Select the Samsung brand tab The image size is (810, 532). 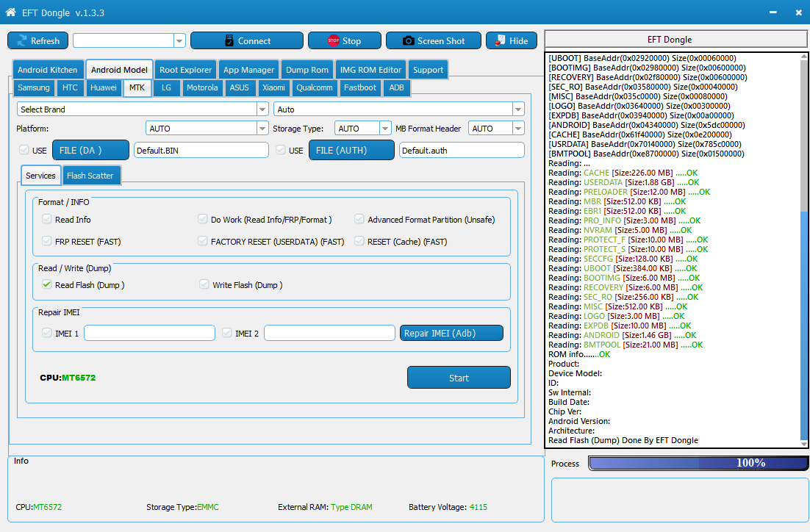click(x=34, y=87)
